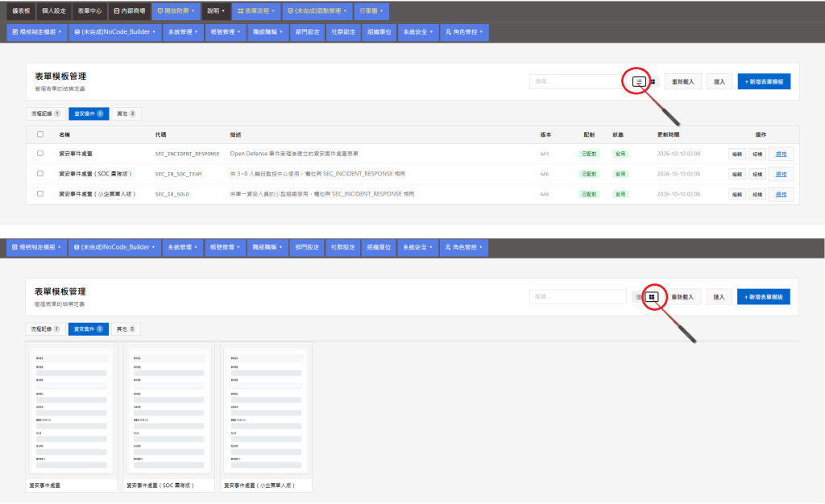Expand 規格制定模組 dropdown above the card view

click(36, 247)
